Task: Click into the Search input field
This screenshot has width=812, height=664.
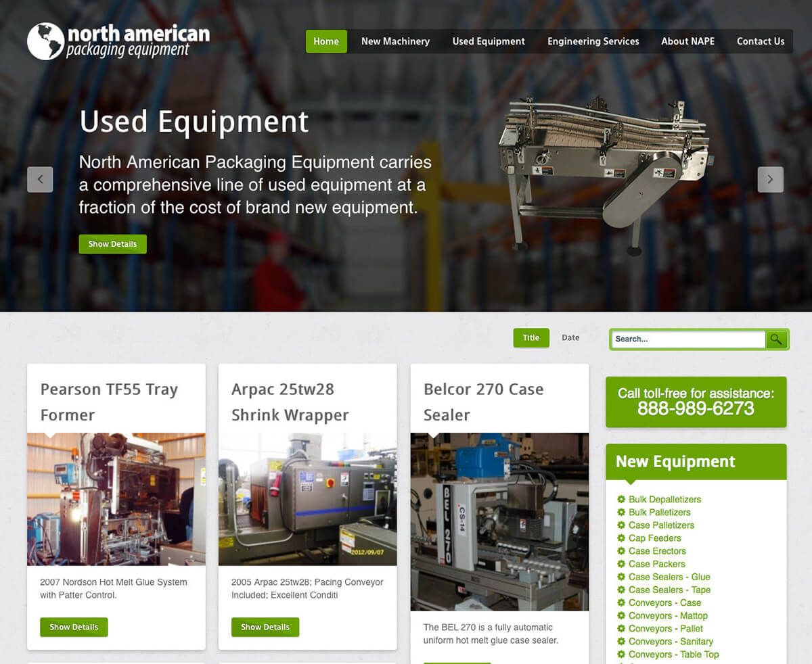Action: (688, 339)
